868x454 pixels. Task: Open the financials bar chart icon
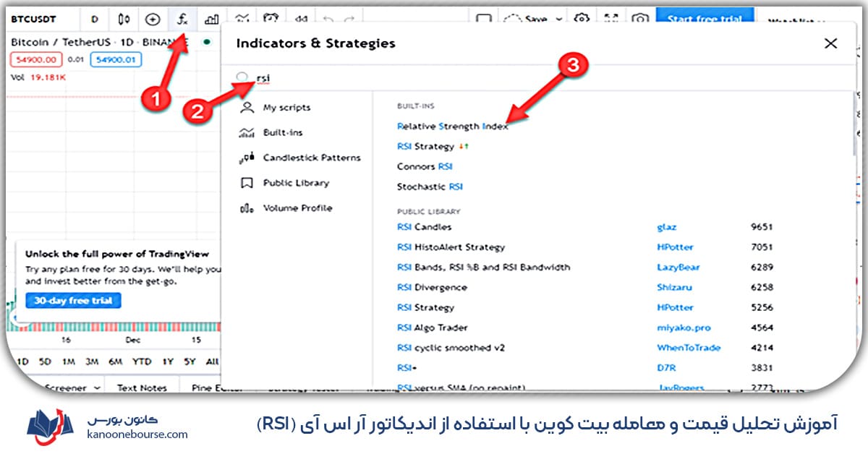pos(212,20)
